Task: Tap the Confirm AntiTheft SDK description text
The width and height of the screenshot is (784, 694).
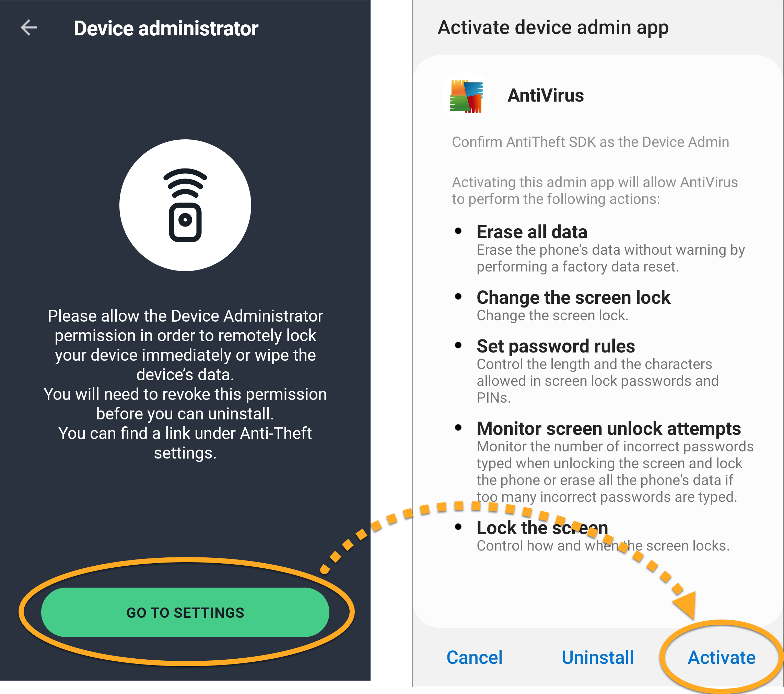Action: [590, 142]
